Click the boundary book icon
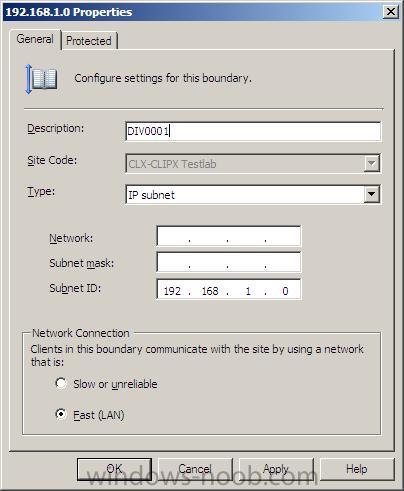Screen dimensions: 404x491 [42, 79]
